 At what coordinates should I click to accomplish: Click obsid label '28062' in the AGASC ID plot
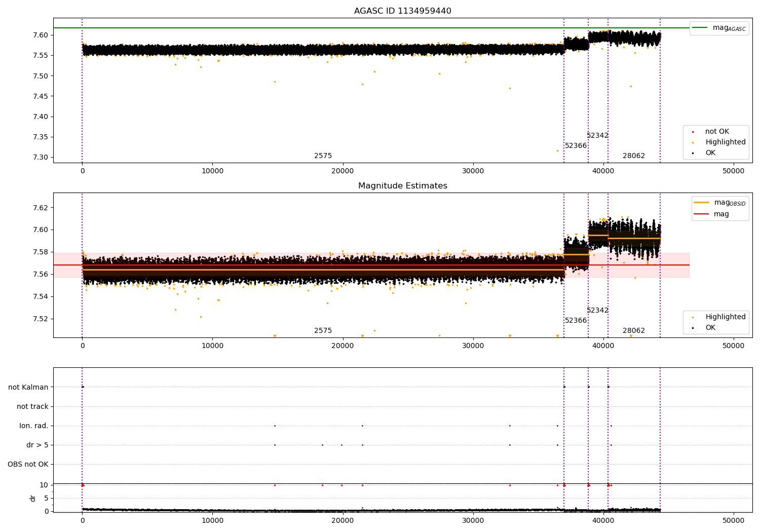[634, 156]
